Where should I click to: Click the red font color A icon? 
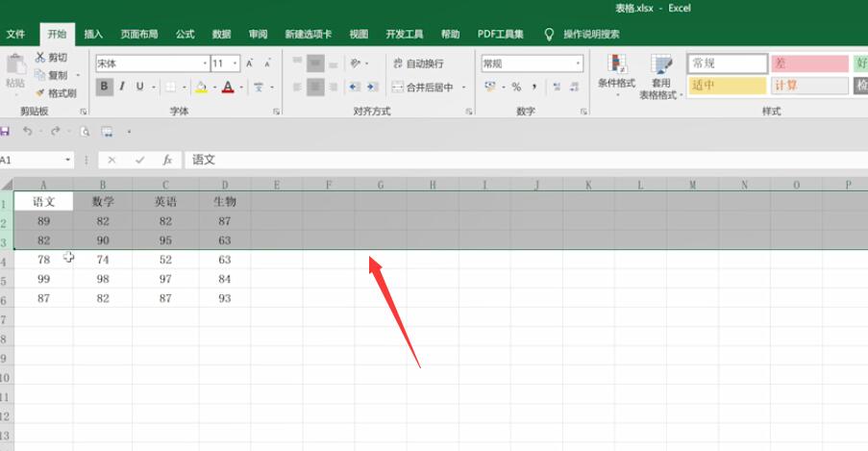(x=228, y=87)
